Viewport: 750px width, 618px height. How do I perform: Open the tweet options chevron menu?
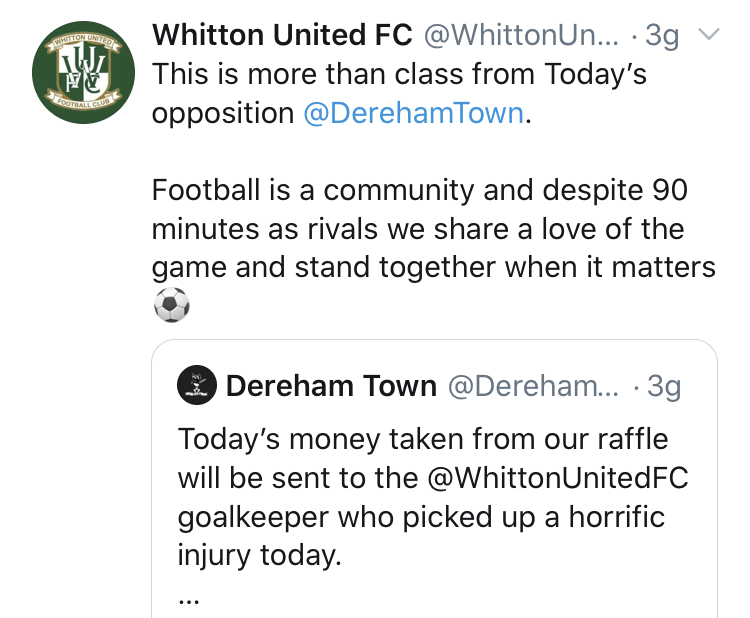pyautogui.click(x=707, y=36)
